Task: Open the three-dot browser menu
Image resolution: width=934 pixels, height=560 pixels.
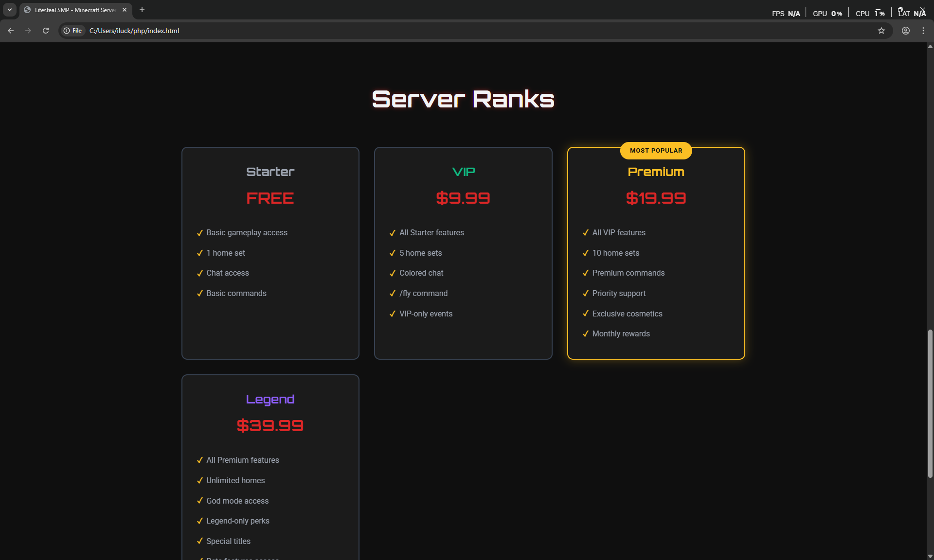Action: tap(923, 31)
